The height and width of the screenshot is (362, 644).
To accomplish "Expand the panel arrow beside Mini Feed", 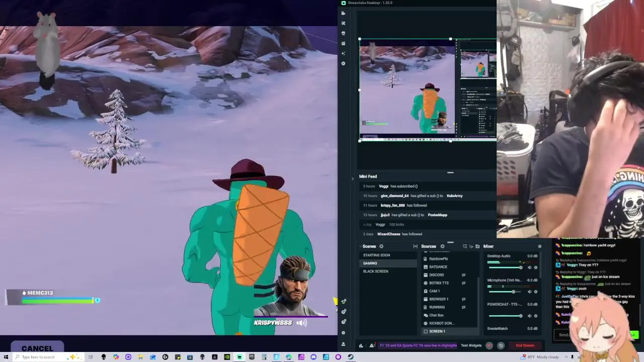I will pos(352,178).
